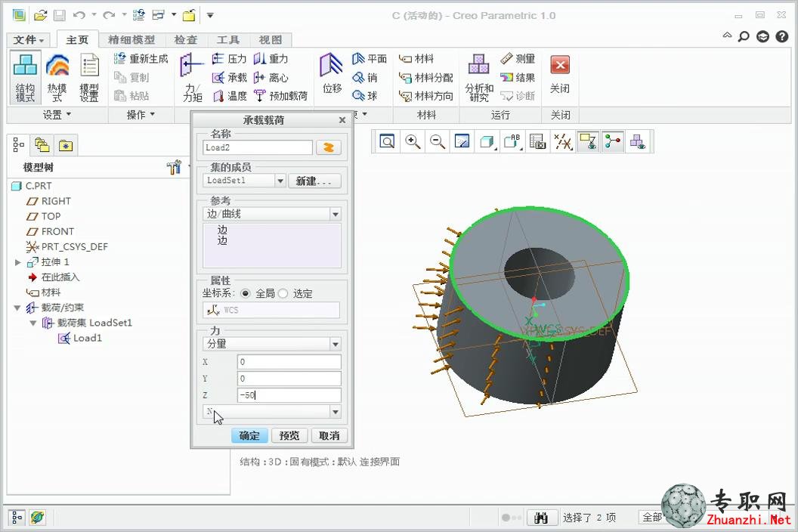Toggle the load/constraint network display icon

[613, 141]
